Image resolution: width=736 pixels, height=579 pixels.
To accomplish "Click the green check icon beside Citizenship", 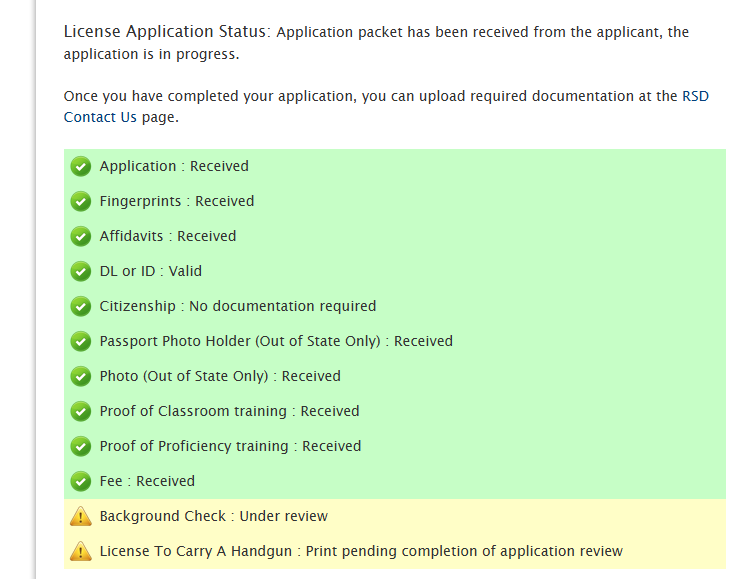I will point(81,307).
